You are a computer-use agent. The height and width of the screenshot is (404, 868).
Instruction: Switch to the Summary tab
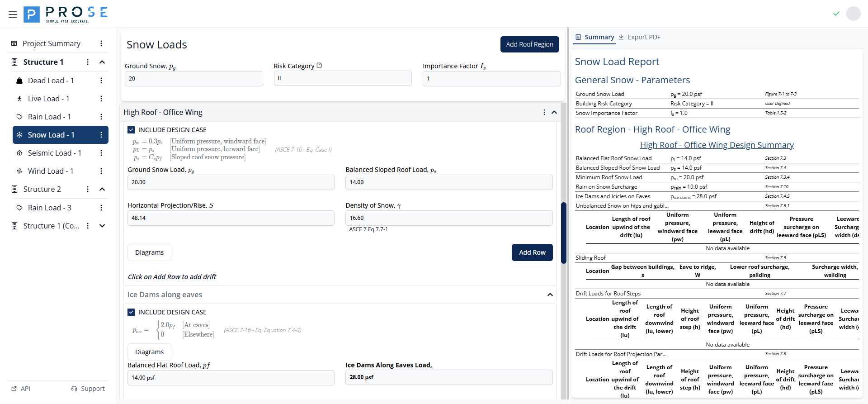tap(594, 37)
